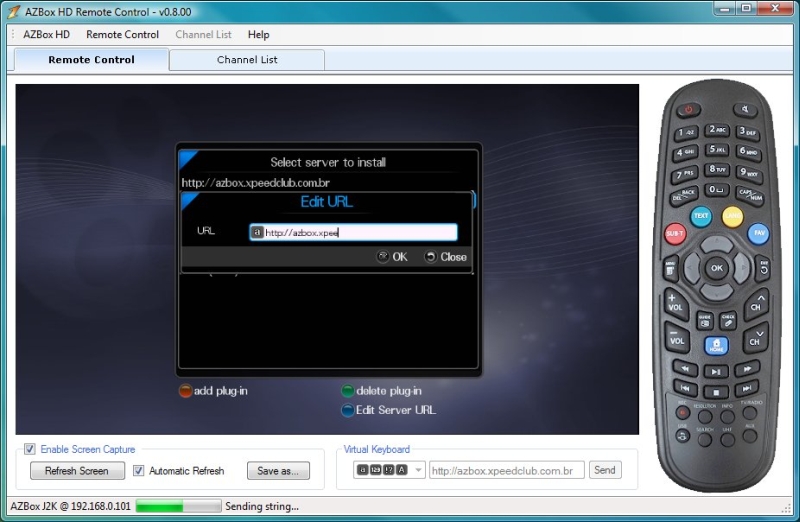The width and height of the screenshot is (800, 522).
Task: Click the RESOLUTION button on the remote
Action: tap(705, 417)
